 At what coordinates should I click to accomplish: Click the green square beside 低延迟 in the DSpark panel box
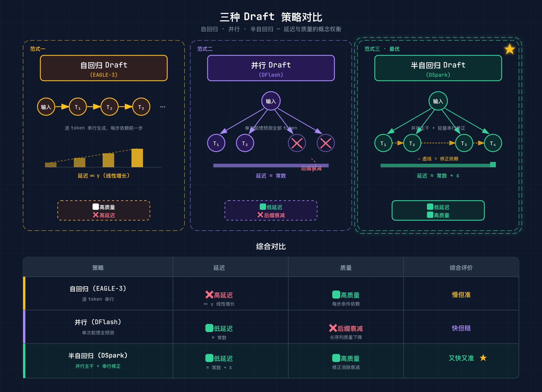(x=430, y=207)
